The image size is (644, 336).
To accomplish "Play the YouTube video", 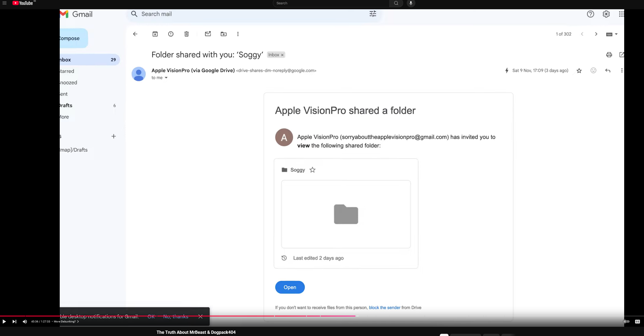I will (4, 322).
